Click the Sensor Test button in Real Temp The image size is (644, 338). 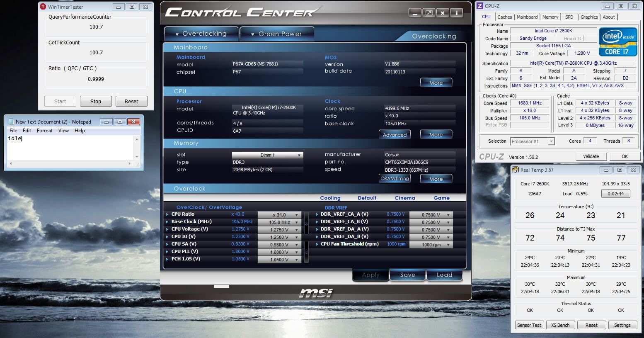click(x=529, y=325)
